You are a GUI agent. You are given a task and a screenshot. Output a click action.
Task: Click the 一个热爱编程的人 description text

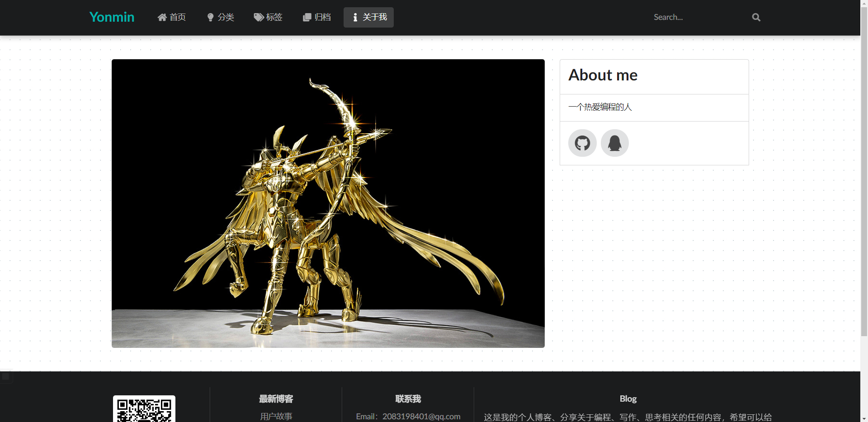[600, 107]
